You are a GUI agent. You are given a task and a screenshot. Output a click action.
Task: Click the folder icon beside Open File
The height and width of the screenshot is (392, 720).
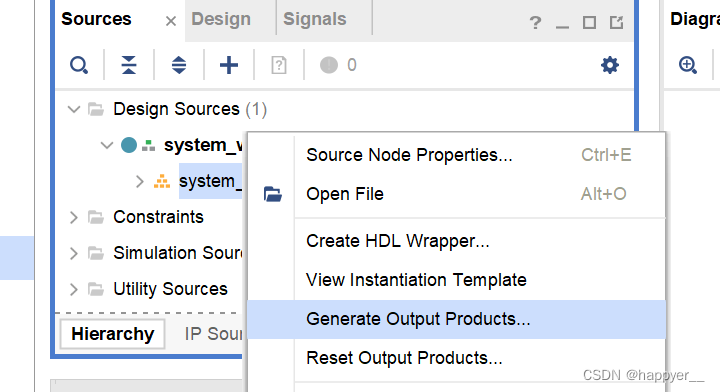pos(273,194)
